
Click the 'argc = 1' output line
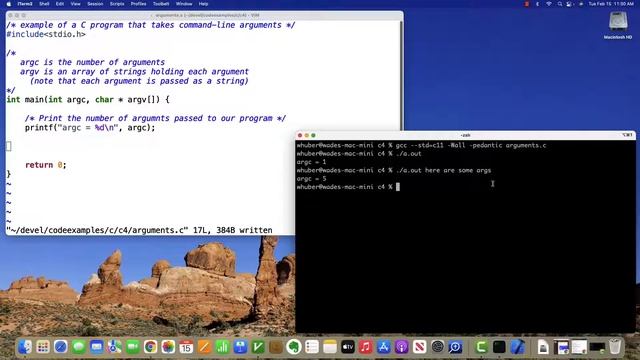(311, 162)
